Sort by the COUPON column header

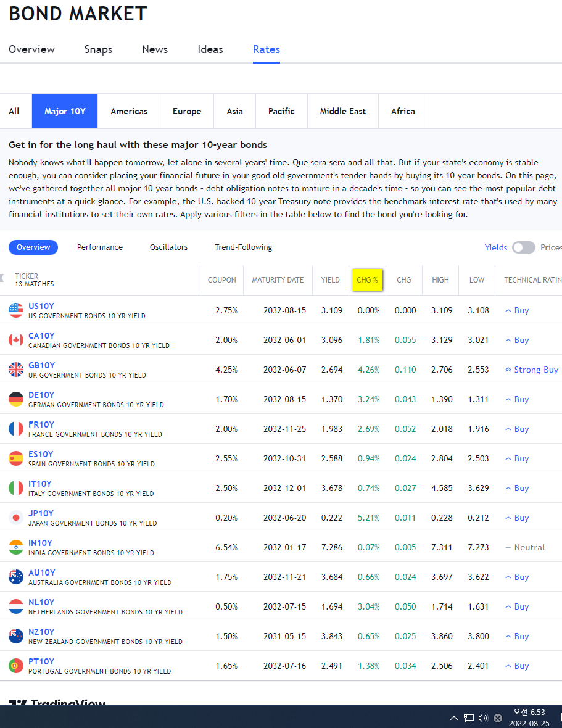[222, 280]
